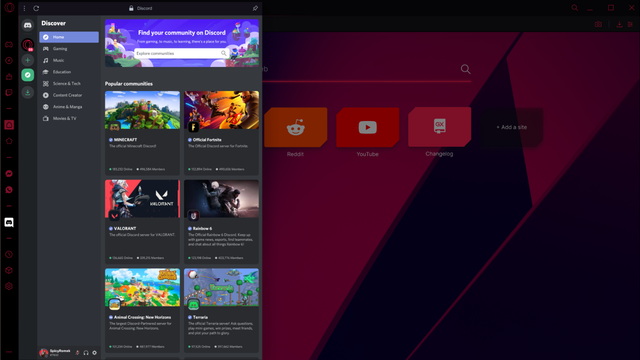Click the Explore communities search field
The image size is (640, 360).
tap(181, 53)
